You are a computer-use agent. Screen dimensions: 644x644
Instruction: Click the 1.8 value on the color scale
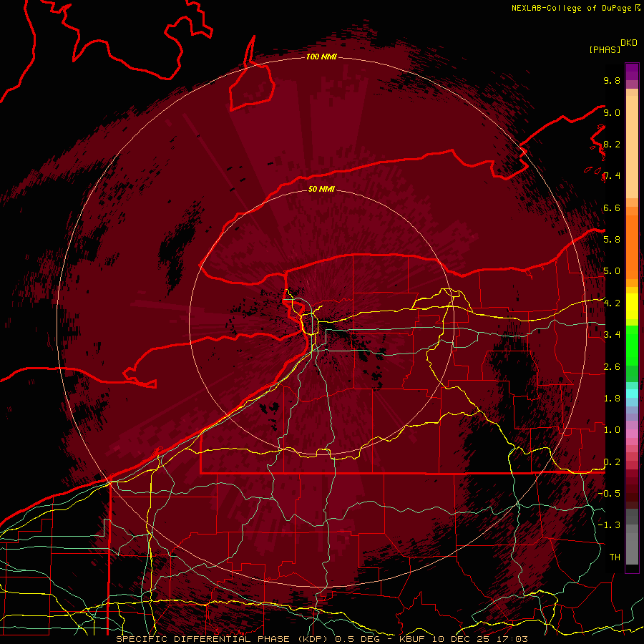point(612,398)
